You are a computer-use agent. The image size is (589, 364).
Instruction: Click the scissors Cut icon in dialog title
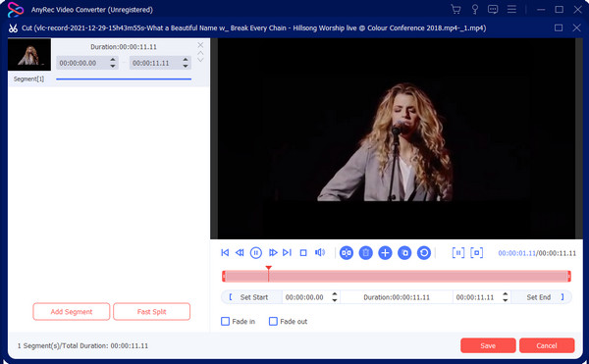(13, 28)
